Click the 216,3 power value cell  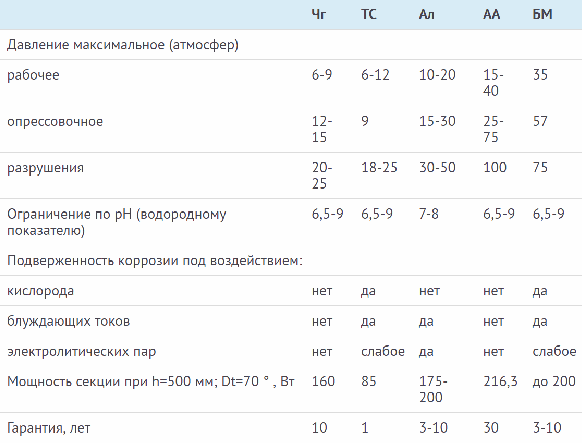(x=500, y=382)
